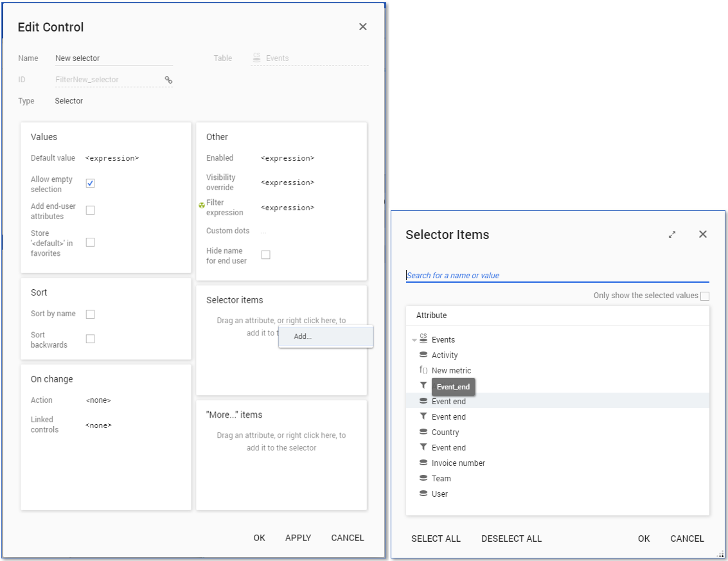The height and width of the screenshot is (561, 728).
Task: Click the green icon beside Filter expression
Action: (202, 206)
